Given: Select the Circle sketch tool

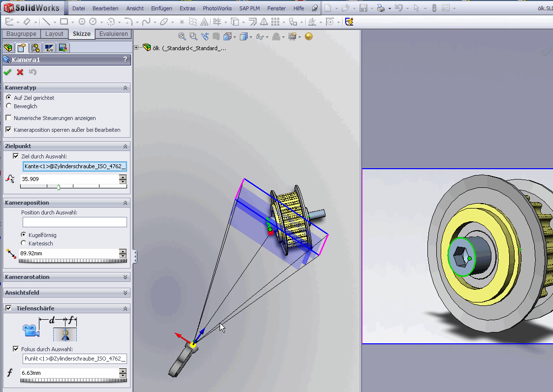Looking at the screenshot, I should (93, 22).
